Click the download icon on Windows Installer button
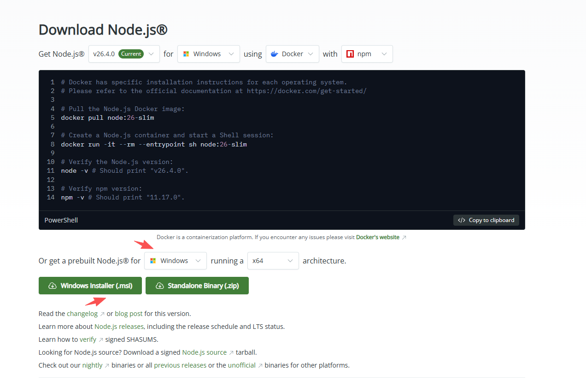 (x=53, y=286)
